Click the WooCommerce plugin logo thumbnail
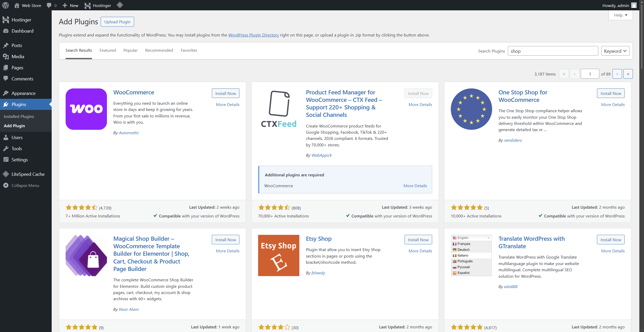Image resolution: width=644 pixels, height=332 pixels. [x=86, y=109]
